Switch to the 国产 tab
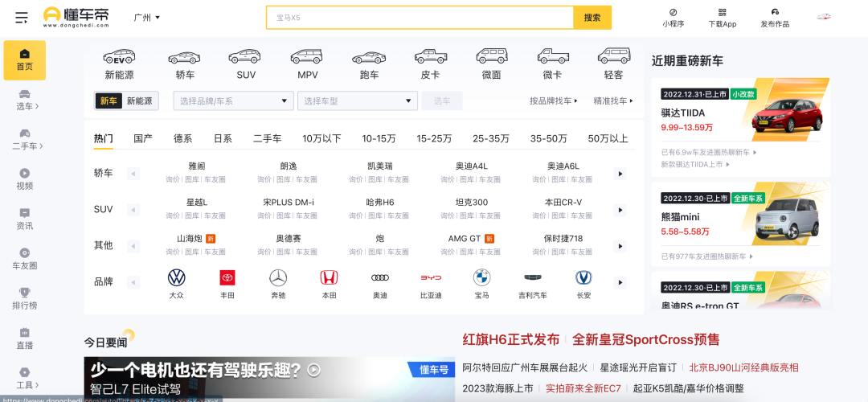Screen dimensions: 868x402 [143, 138]
